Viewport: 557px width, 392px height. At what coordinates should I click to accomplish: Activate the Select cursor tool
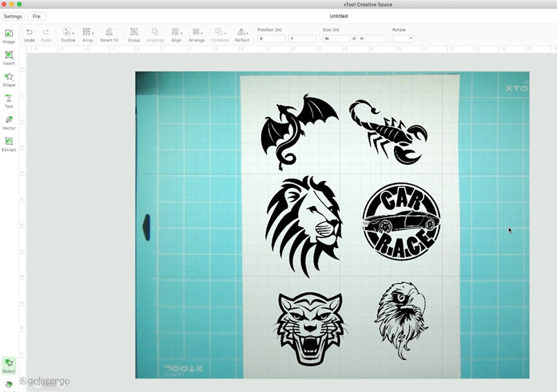tap(9, 363)
